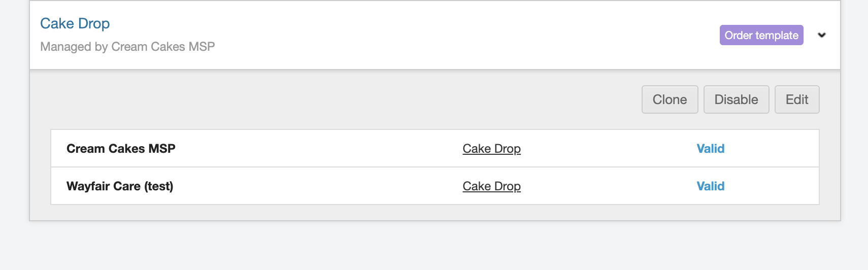Collapse the Cake Drop panel chevron

(822, 35)
